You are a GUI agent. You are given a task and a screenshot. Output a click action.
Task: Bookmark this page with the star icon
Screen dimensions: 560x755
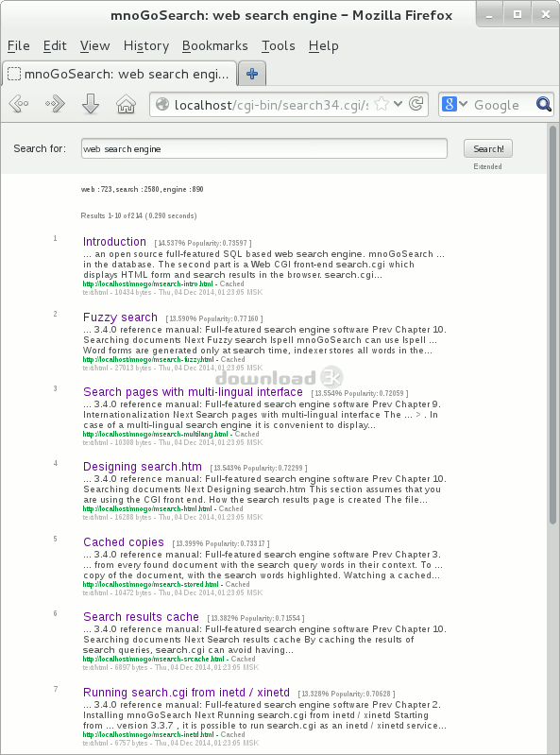pyautogui.click(x=382, y=104)
